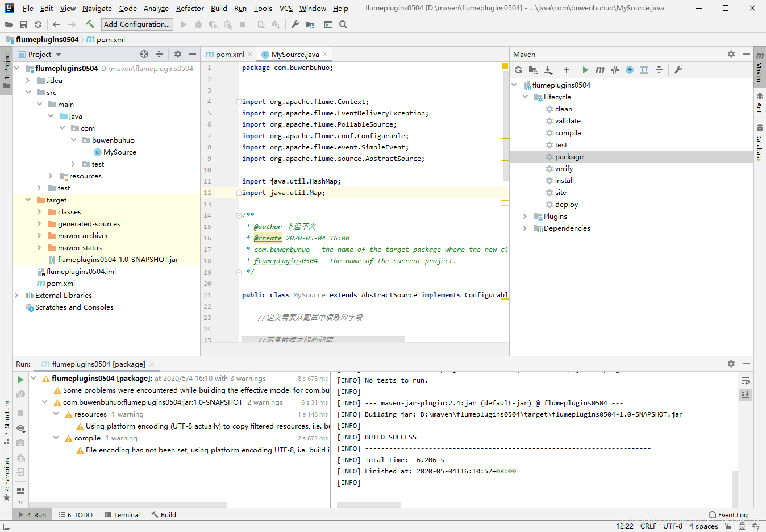Collapse all nodes in the Maven tree
Viewport: 766px width, 532px height.
(659, 70)
